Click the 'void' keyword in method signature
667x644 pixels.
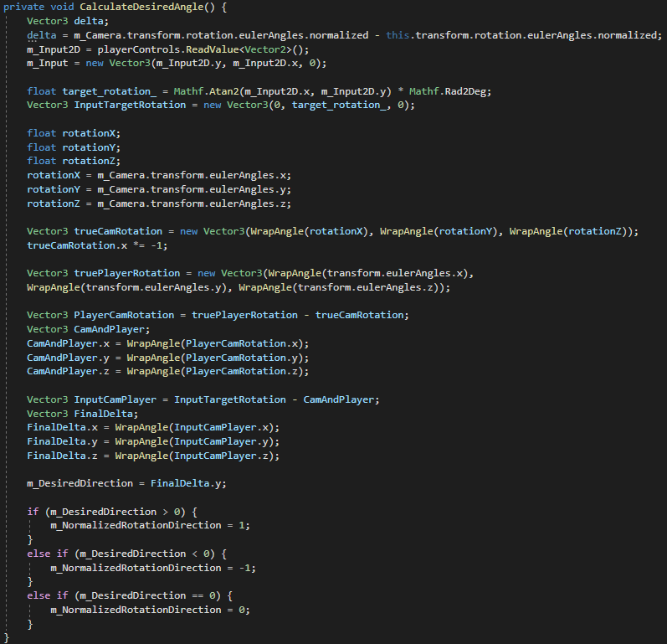[62, 8]
